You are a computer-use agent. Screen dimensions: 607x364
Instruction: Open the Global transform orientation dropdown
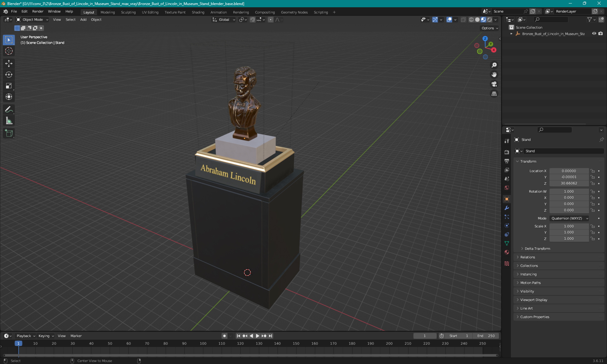[224, 20]
